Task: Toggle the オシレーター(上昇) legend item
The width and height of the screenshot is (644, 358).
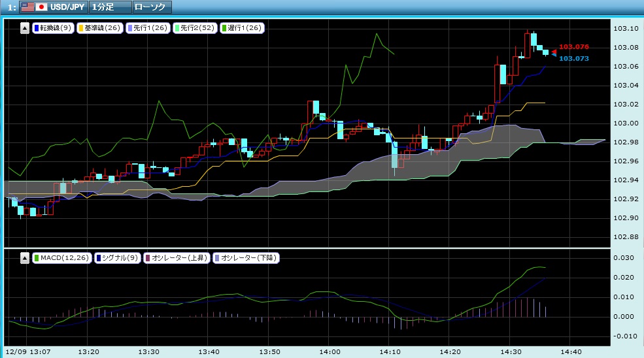Action: [177, 258]
